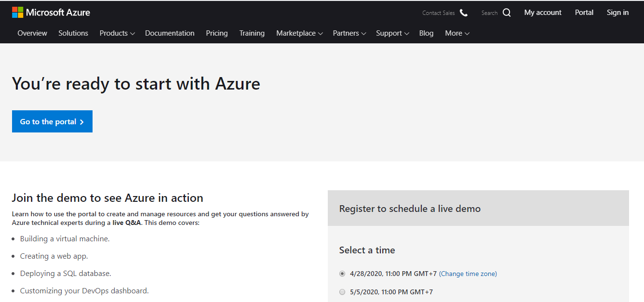This screenshot has width=644, height=302.
Task: Click the Contact Sales phone icon
Action: click(x=464, y=13)
